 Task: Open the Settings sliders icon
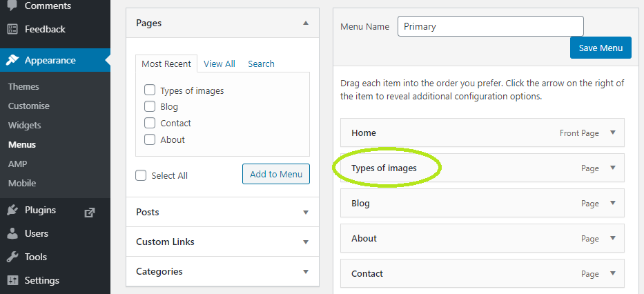click(x=12, y=280)
